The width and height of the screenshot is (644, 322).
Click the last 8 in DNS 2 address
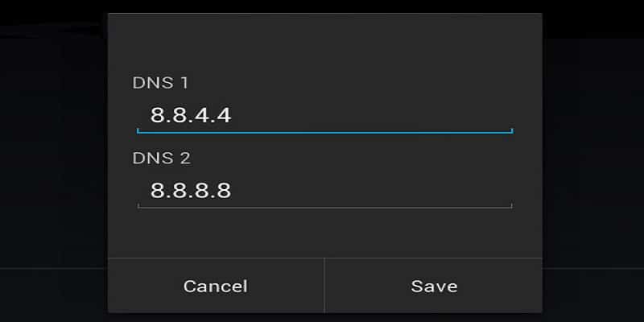coord(225,191)
